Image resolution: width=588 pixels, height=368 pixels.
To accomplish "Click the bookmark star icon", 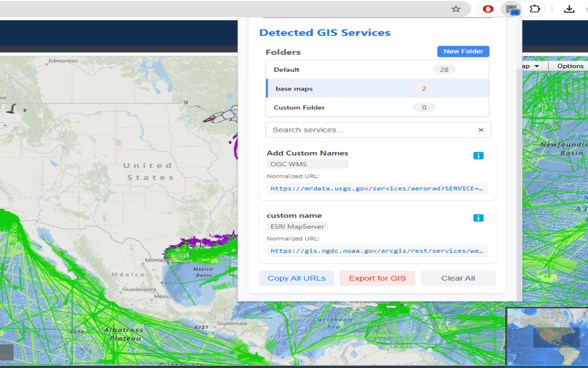I will tap(456, 9).
